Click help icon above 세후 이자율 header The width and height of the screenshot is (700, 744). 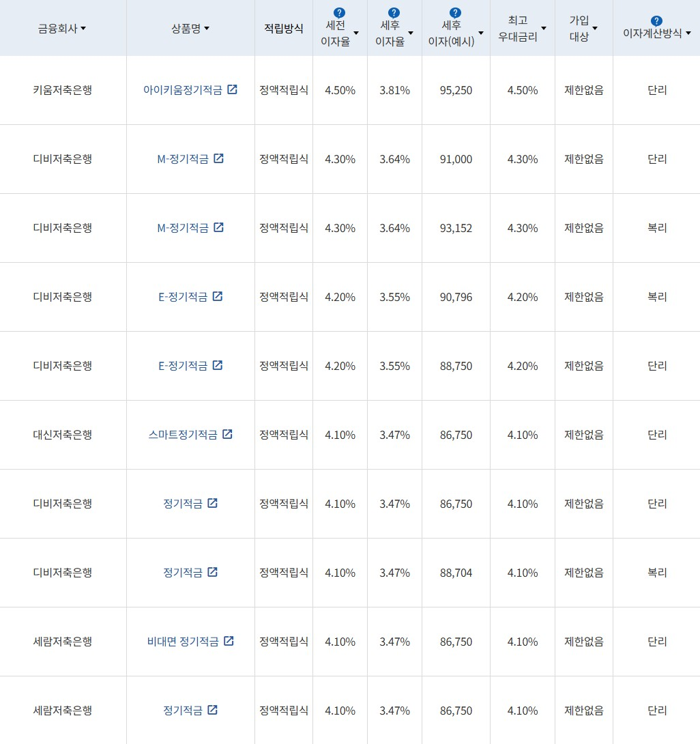point(394,13)
